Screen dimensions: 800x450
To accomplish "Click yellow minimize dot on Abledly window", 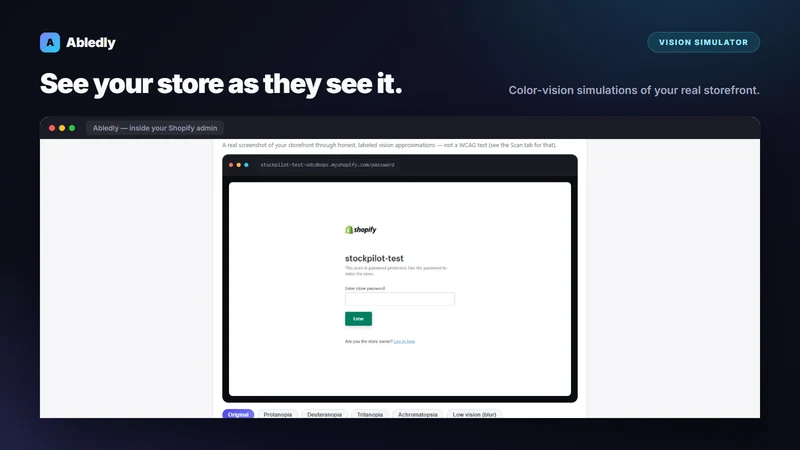I will tap(62, 128).
